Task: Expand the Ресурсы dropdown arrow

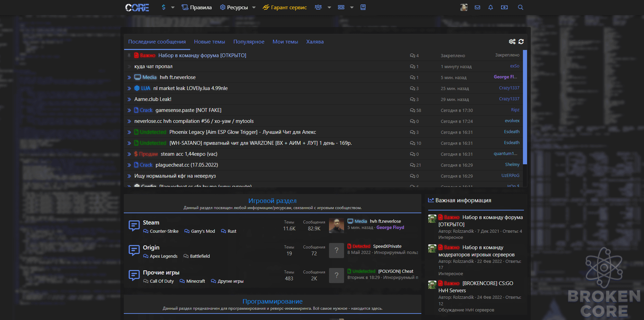Action: (254, 7)
